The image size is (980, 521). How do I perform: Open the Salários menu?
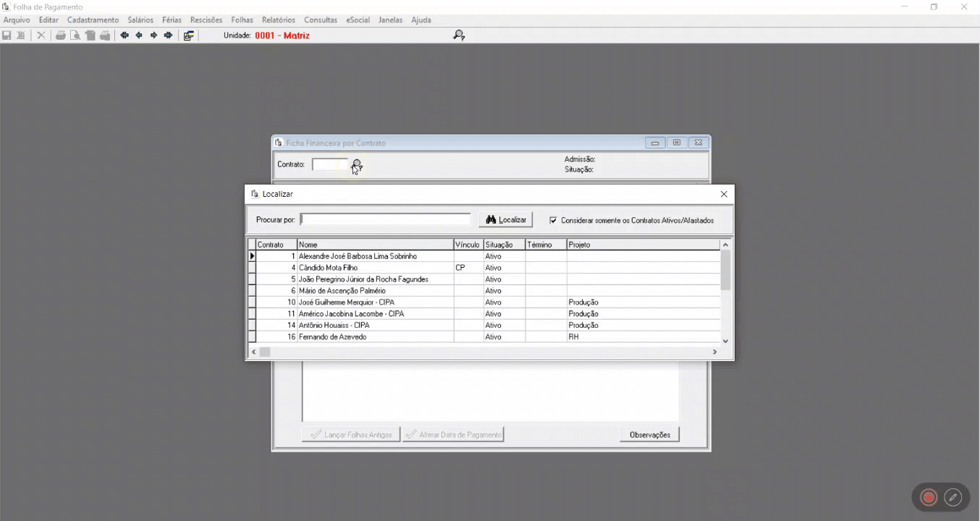(140, 20)
